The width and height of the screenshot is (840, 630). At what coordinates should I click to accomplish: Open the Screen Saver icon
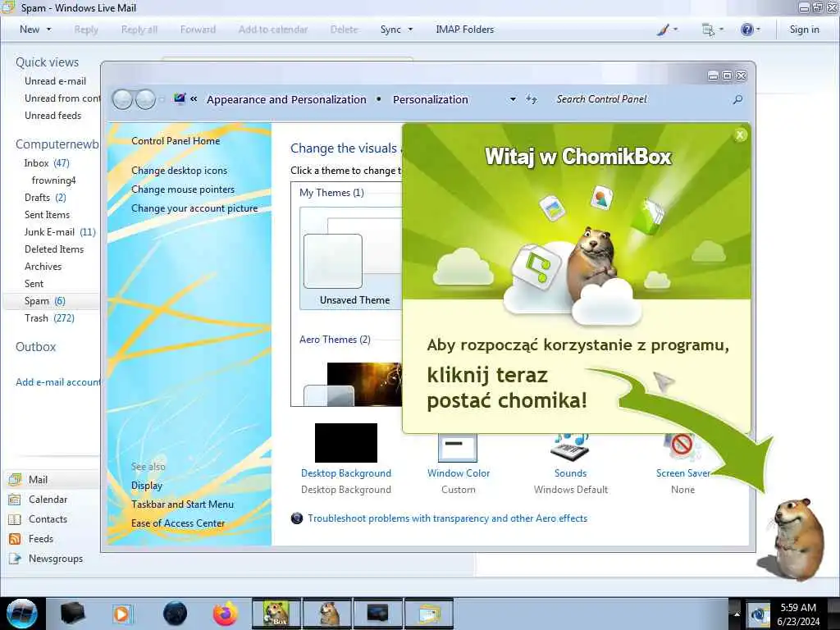point(682,447)
